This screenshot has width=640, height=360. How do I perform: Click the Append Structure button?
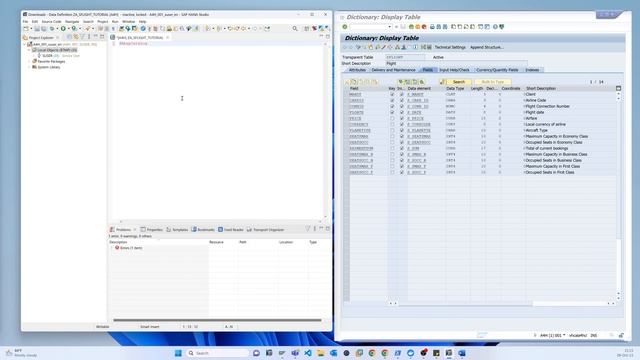(487, 47)
